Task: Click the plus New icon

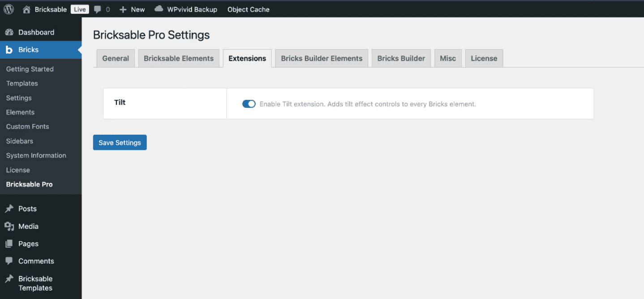Action: pos(123,9)
